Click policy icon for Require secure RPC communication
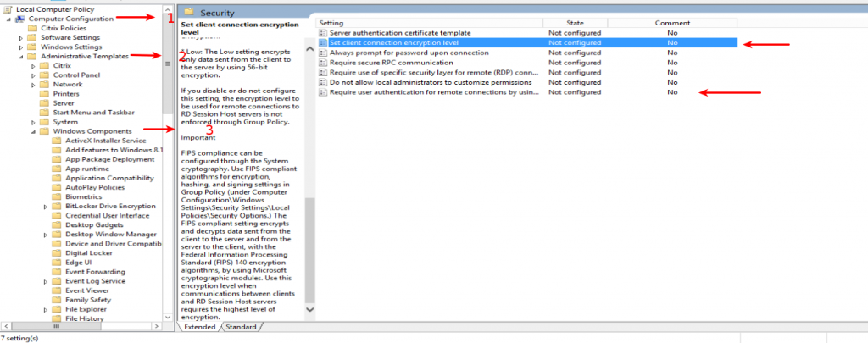The height and width of the screenshot is (343, 868). pos(323,63)
